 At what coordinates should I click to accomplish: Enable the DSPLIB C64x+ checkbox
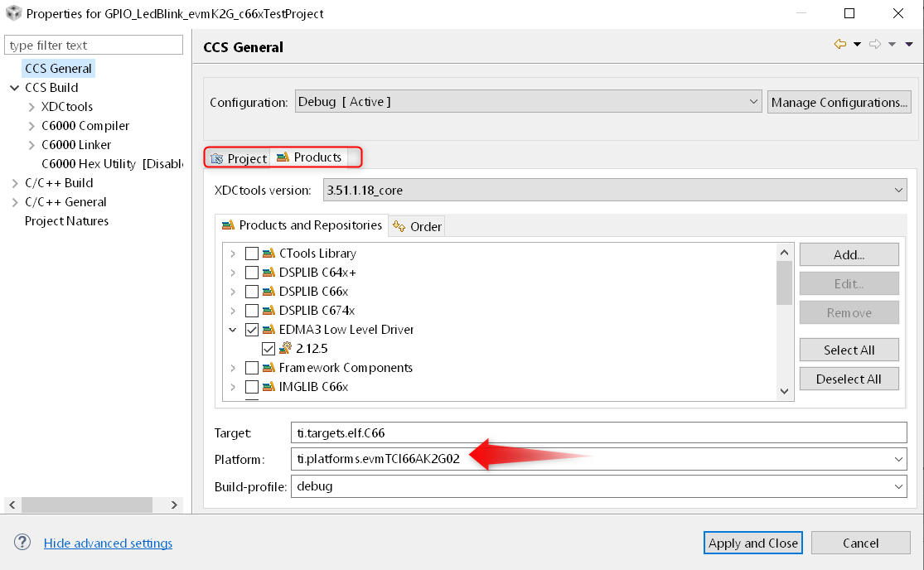click(252, 272)
